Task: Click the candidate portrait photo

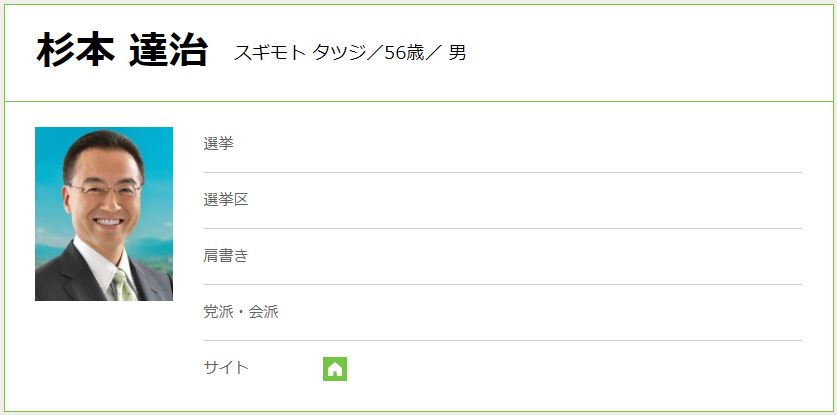Action: click(x=104, y=214)
